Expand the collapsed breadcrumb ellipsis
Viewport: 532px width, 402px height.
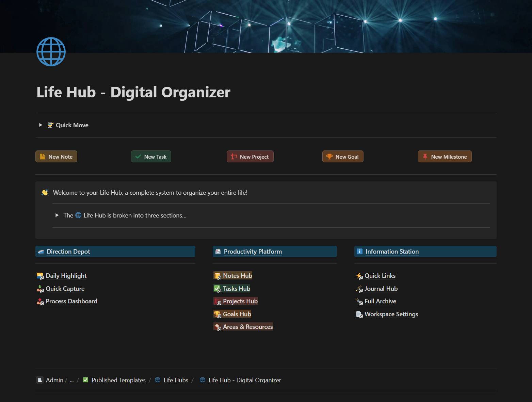[x=72, y=380]
